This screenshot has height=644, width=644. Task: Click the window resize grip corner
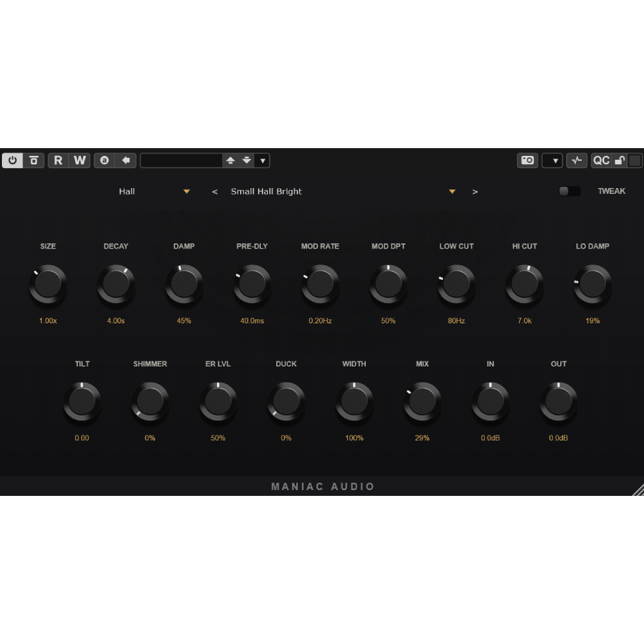pos(638,490)
